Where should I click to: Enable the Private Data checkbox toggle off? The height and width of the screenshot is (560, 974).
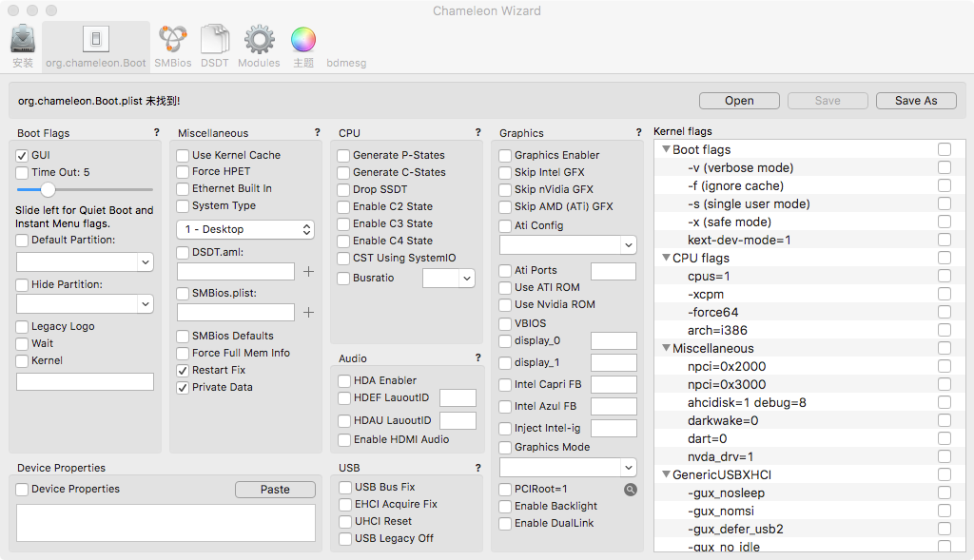(x=183, y=387)
